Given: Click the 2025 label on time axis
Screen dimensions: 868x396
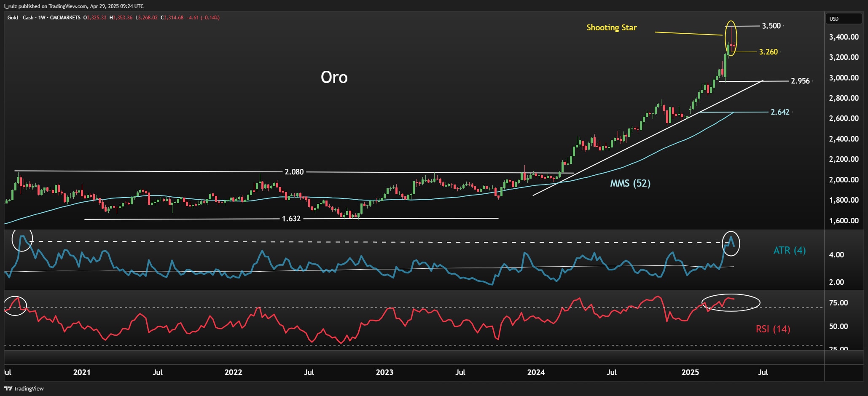Looking at the screenshot, I should click(690, 372).
